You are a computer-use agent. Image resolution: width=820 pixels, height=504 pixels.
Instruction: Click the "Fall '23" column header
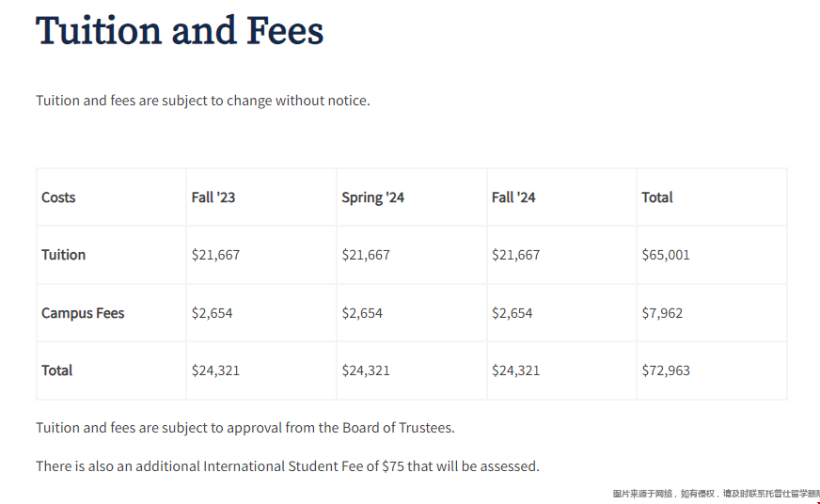pyautogui.click(x=213, y=197)
